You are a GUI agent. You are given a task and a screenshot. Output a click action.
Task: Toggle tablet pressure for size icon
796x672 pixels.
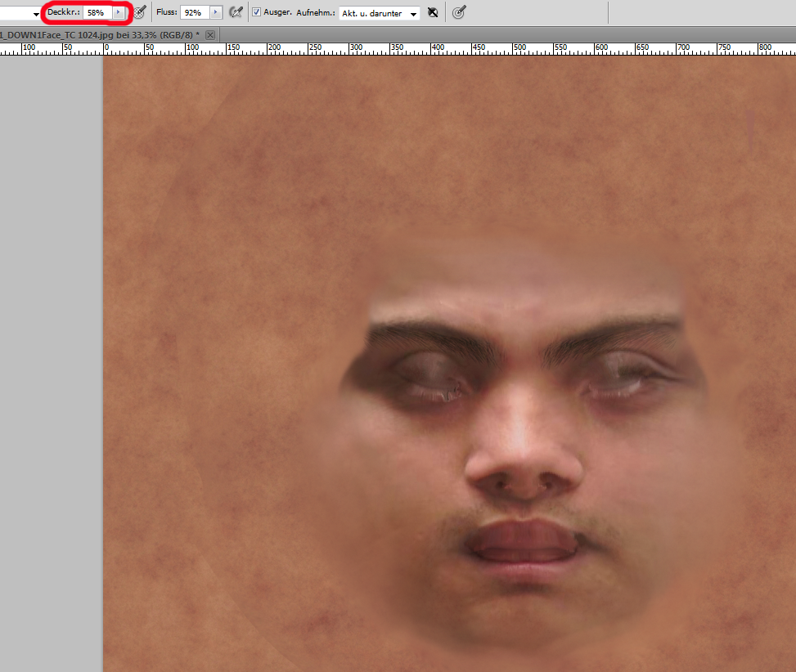(x=459, y=12)
